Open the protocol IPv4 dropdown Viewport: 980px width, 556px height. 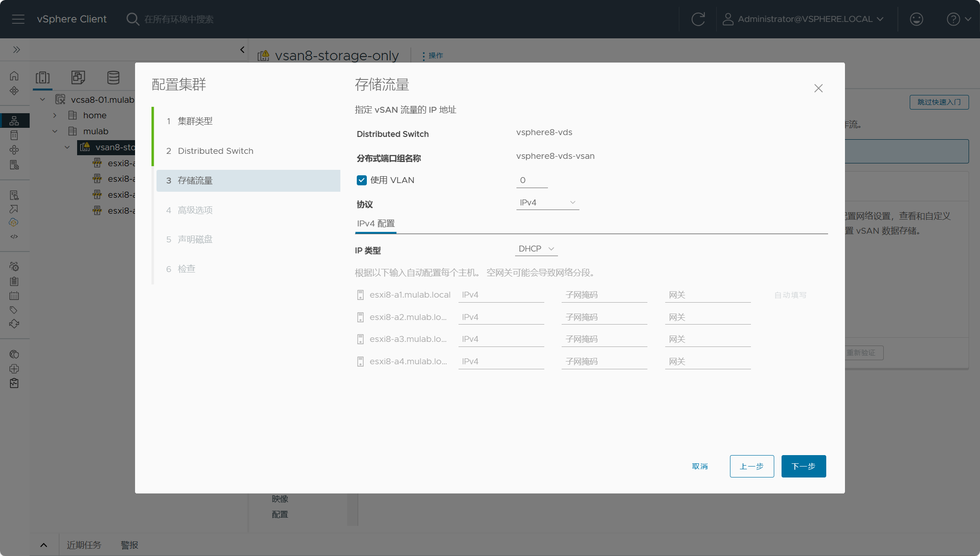click(x=547, y=203)
